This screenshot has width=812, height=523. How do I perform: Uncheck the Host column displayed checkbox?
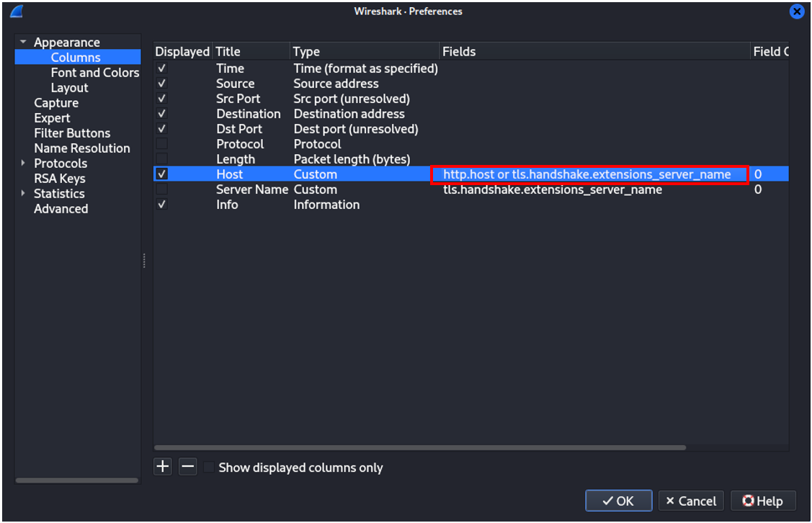click(162, 174)
